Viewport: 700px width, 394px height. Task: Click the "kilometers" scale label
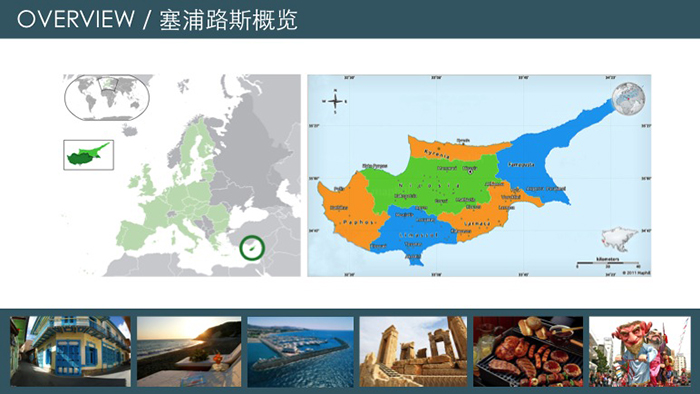click(608, 259)
